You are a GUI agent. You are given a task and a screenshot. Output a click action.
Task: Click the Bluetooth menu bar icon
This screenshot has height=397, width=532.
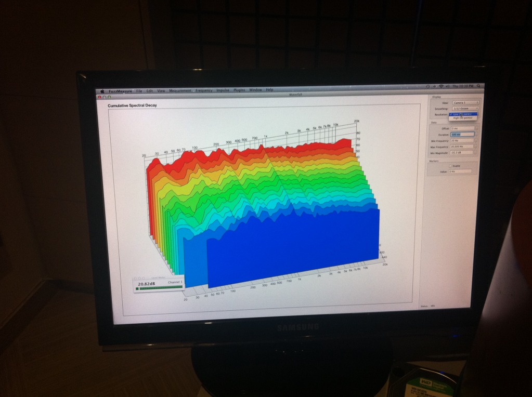click(x=434, y=86)
